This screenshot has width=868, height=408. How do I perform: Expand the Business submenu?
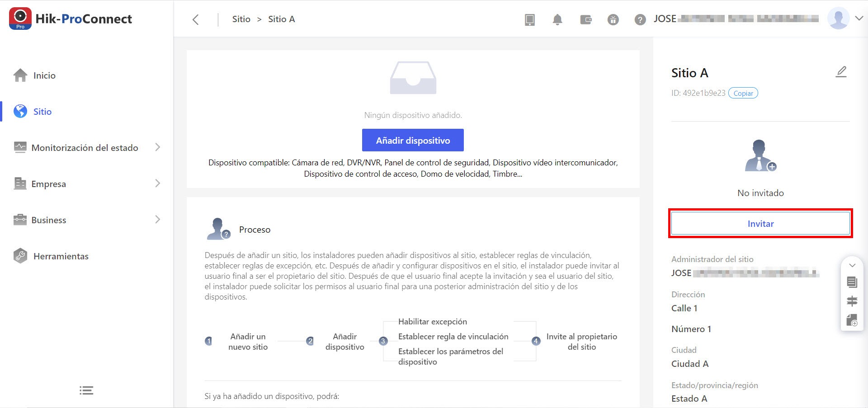[x=157, y=220]
